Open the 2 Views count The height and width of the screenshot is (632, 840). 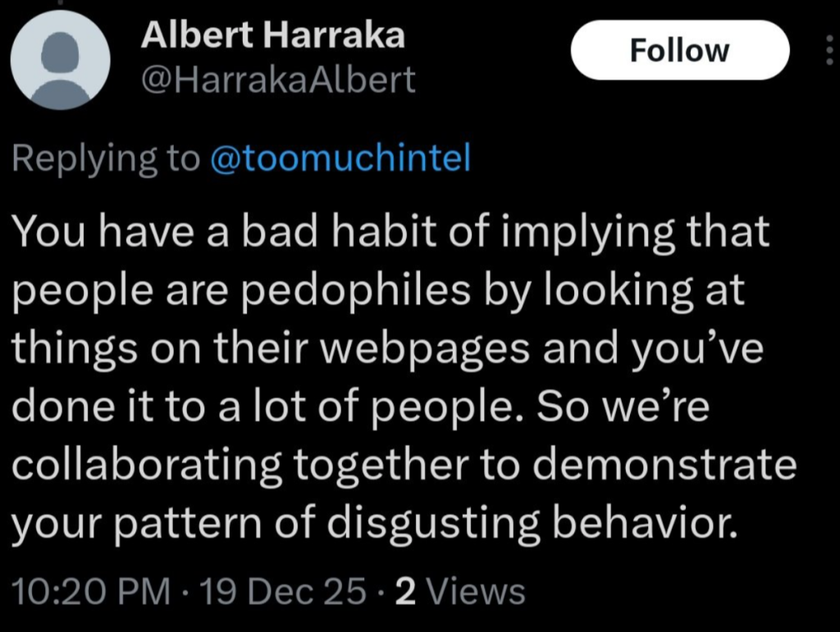point(459,591)
